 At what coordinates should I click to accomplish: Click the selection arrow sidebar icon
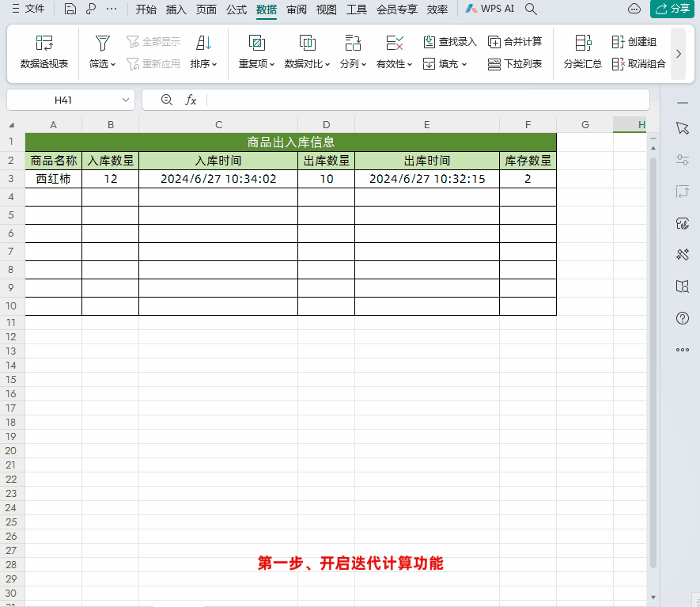point(682,128)
